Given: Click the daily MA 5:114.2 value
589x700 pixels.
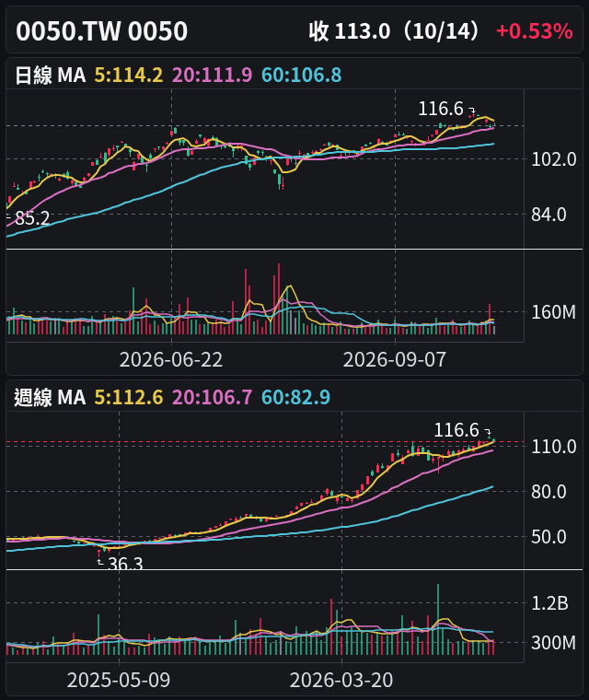Looking at the screenshot, I should 129,75.
